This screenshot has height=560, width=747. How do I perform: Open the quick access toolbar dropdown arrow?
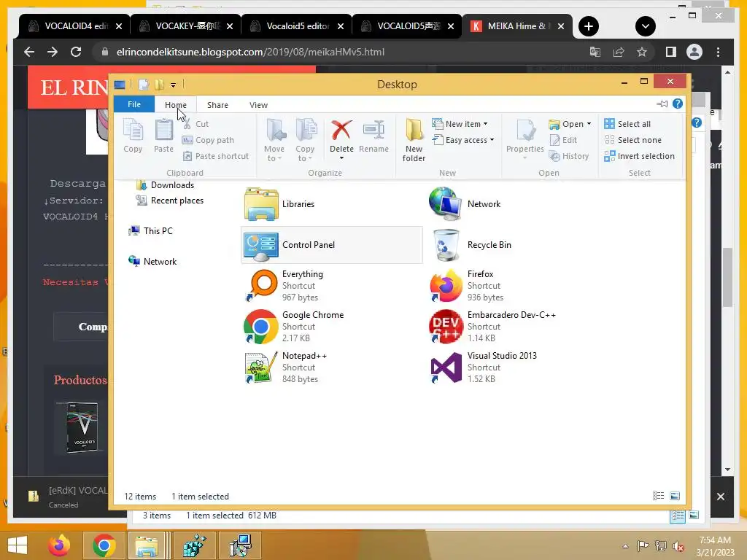click(174, 85)
